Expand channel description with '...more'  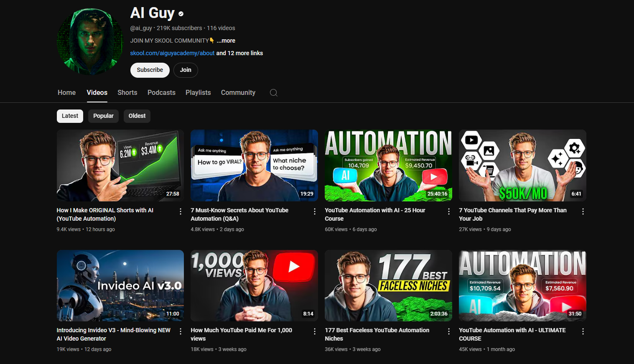point(226,41)
